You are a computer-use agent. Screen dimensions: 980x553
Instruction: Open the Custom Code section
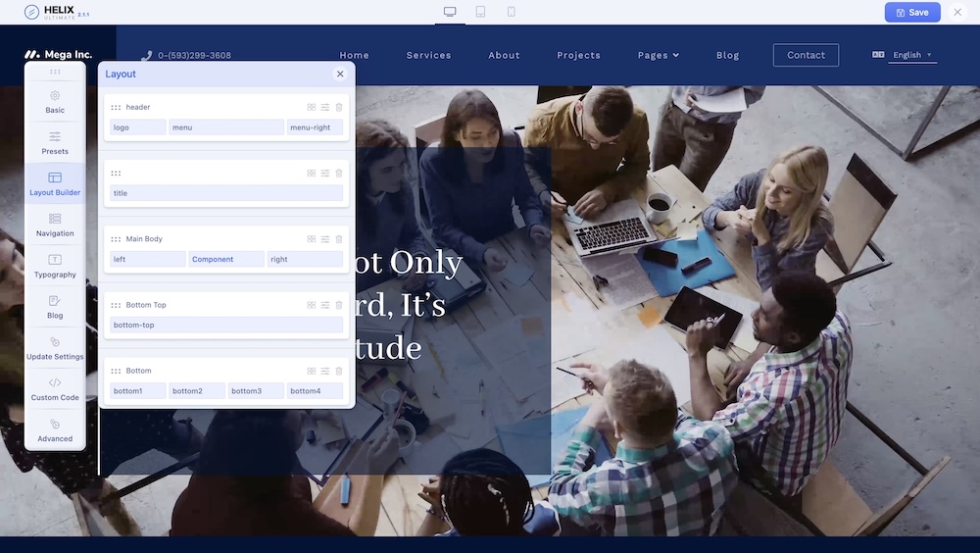coord(55,389)
